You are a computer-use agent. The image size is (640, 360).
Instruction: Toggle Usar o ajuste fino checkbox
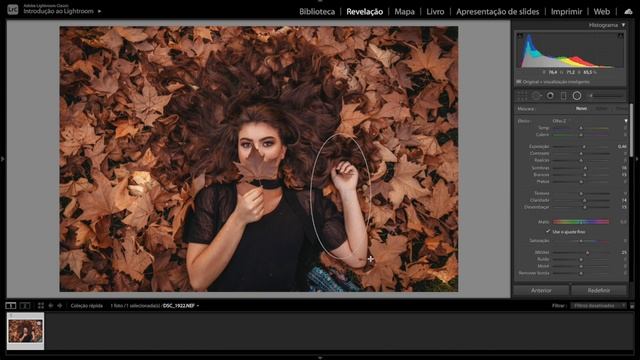pos(548,231)
